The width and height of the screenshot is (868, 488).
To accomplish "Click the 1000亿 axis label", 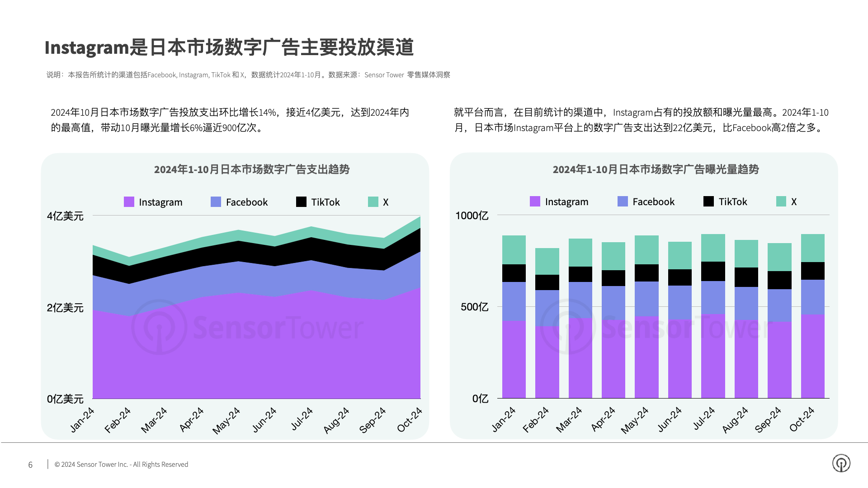I will point(472,216).
